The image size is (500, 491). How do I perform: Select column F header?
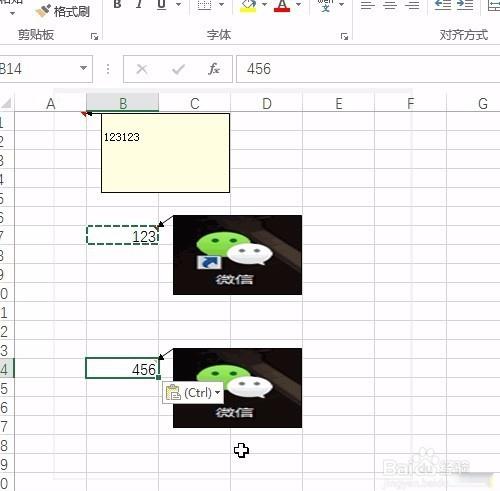click(x=411, y=104)
